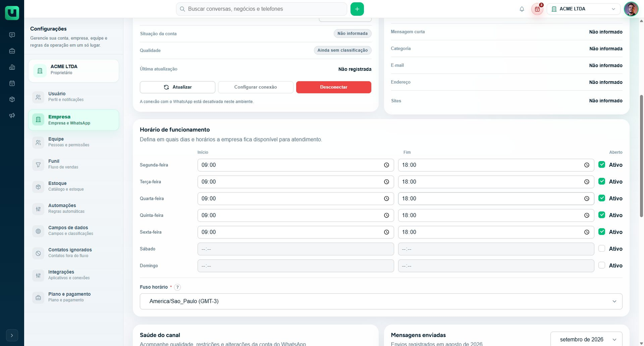Open the briefcase deals icon in left rail
Image resolution: width=644 pixels, height=346 pixels.
[x=12, y=51]
